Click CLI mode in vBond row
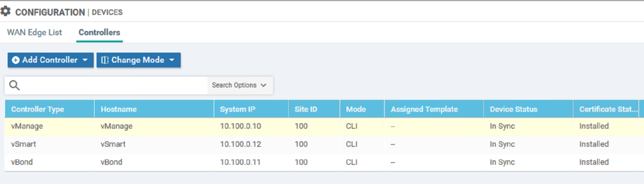Screen dimensions: 644x184 pyautogui.click(x=352, y=163)
